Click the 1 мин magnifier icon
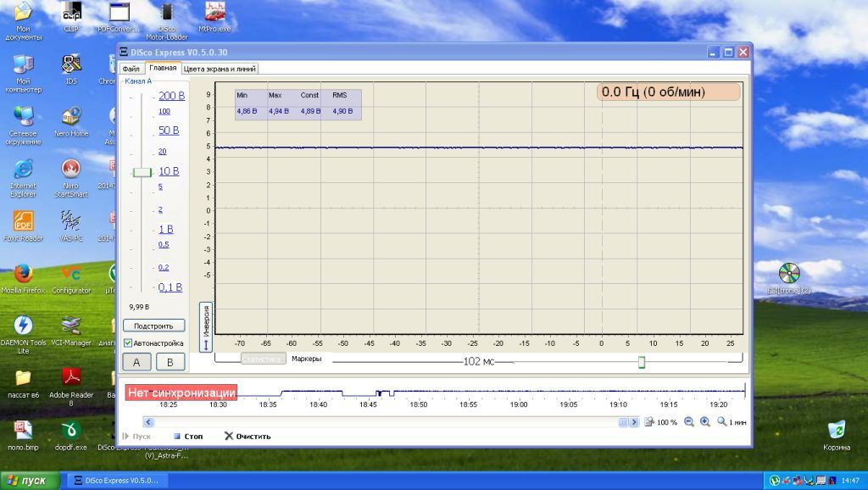Image resolution: width=868 pixels, height=490 pixels. coord(722,422)
